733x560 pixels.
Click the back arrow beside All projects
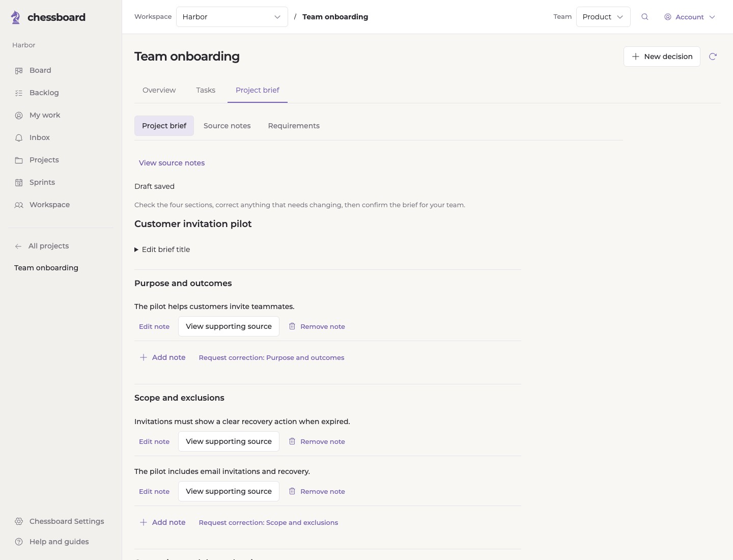tap(18, 246)
